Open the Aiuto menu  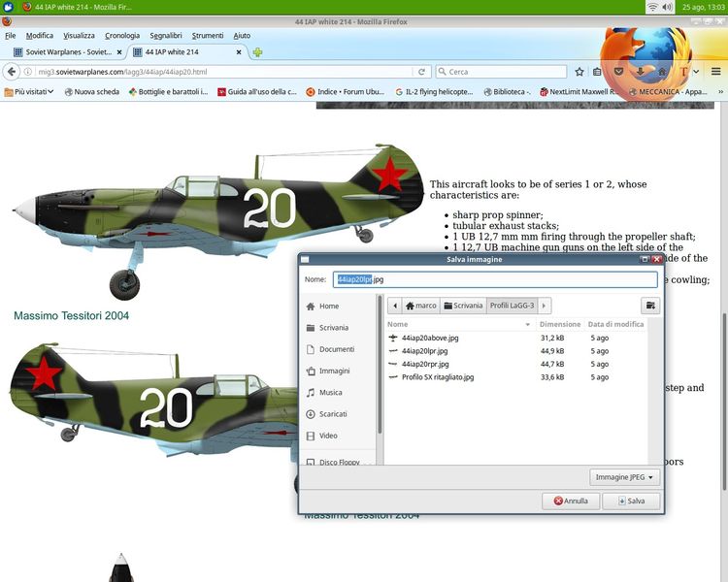tap(242, 35)
